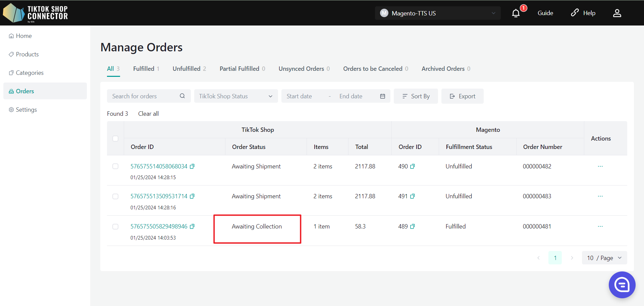Screen dimensions: 644x306
Task: Toggle the select-all orders checkbox
Action: (x=115, y=139)
